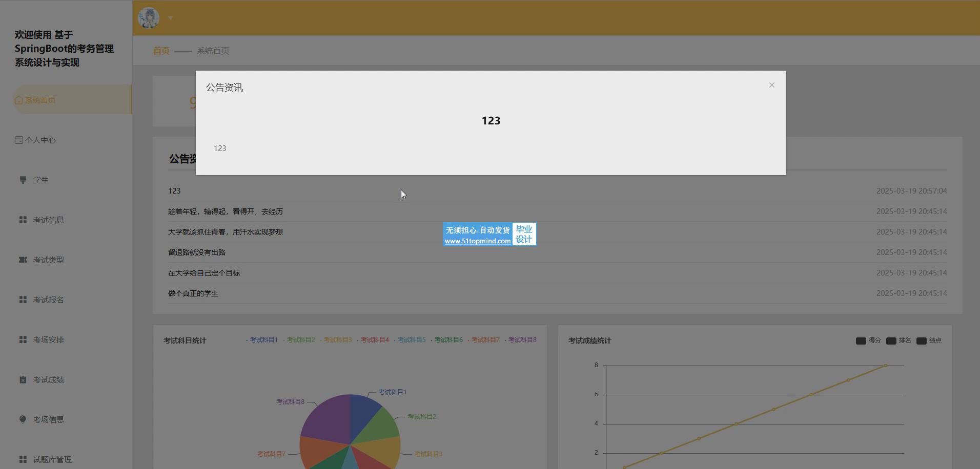
Task: Click the 考场信息 bulb icon
Action: pos(23,419)
